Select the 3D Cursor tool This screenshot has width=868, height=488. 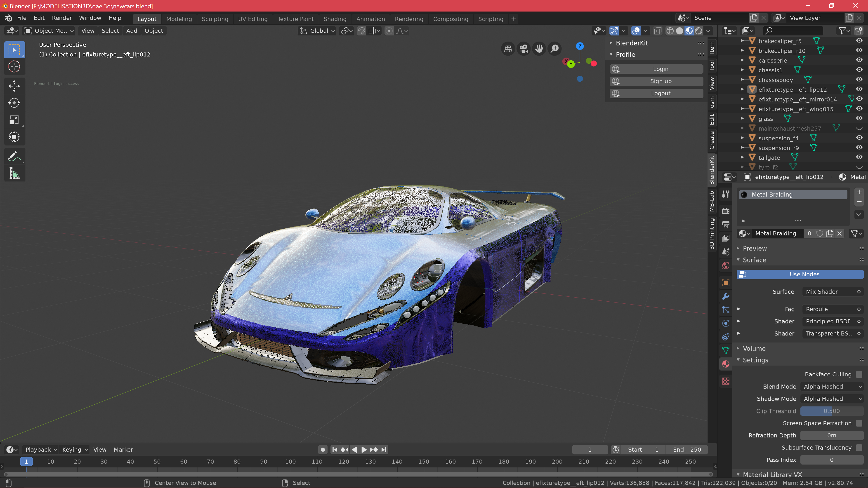(14, 66)
